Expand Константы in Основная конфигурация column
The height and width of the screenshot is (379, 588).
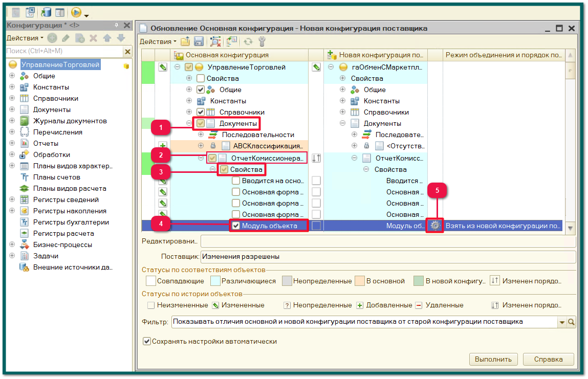pyautogui.click(x=189, y=101)
